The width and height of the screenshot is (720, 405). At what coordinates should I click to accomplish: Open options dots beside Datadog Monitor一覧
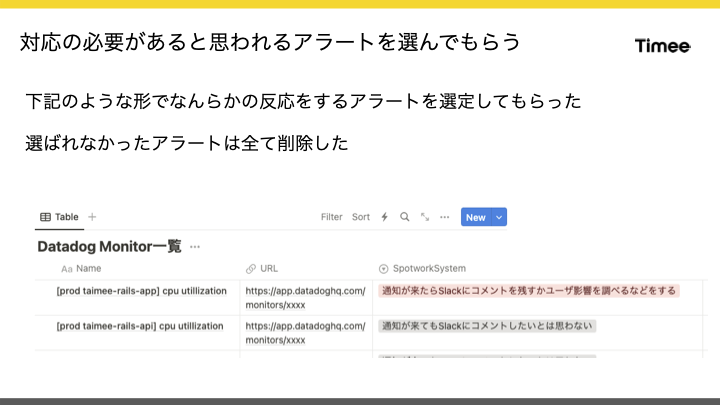[195, 247]
